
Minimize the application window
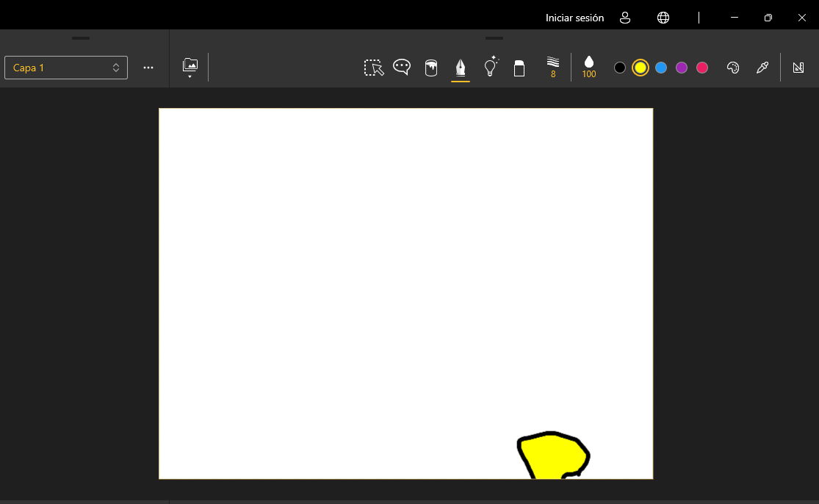(x=735, y=18)
